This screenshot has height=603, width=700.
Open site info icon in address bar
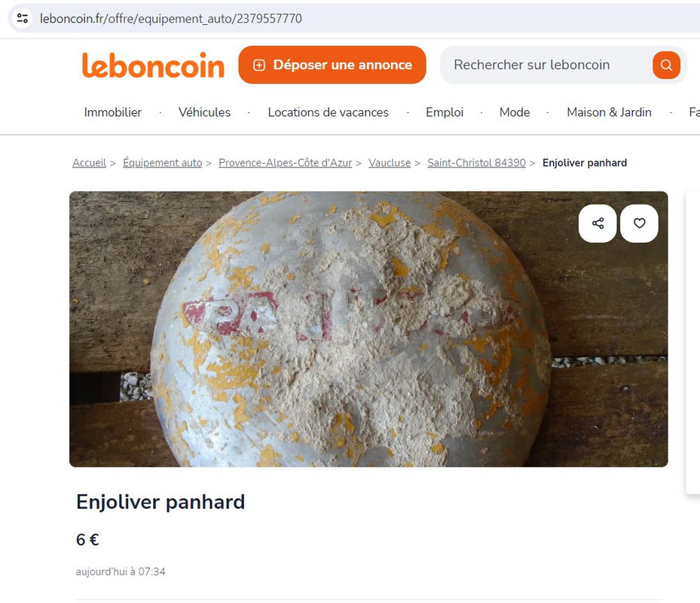click(x=23, y=18)
